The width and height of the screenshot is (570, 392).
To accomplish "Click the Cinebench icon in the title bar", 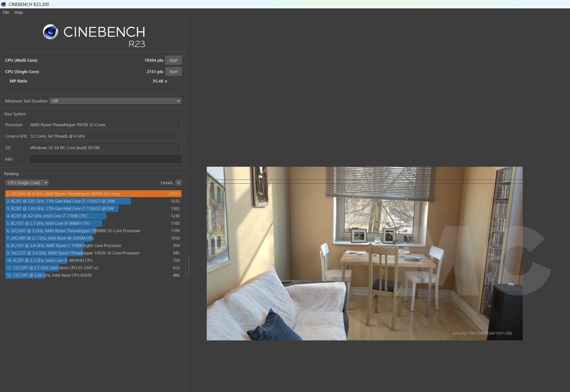I will click(x=4, y=4).
